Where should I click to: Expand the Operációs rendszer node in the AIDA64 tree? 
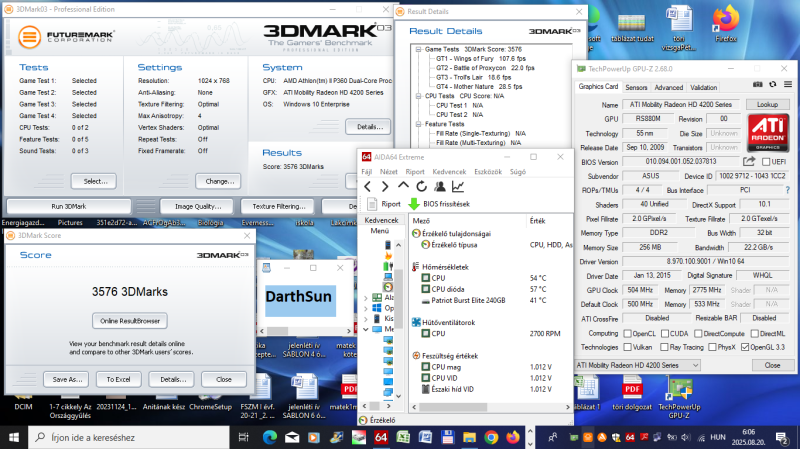366,308
